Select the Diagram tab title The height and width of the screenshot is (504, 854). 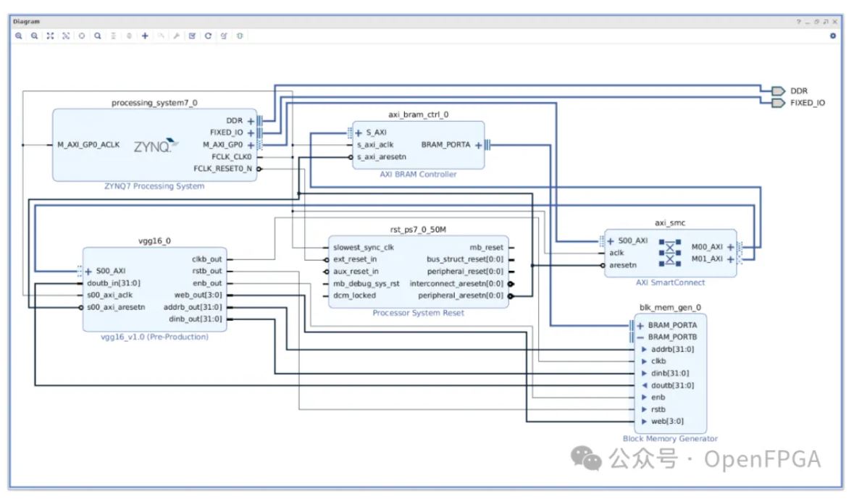pyautogui.click(x=26, y=22)
